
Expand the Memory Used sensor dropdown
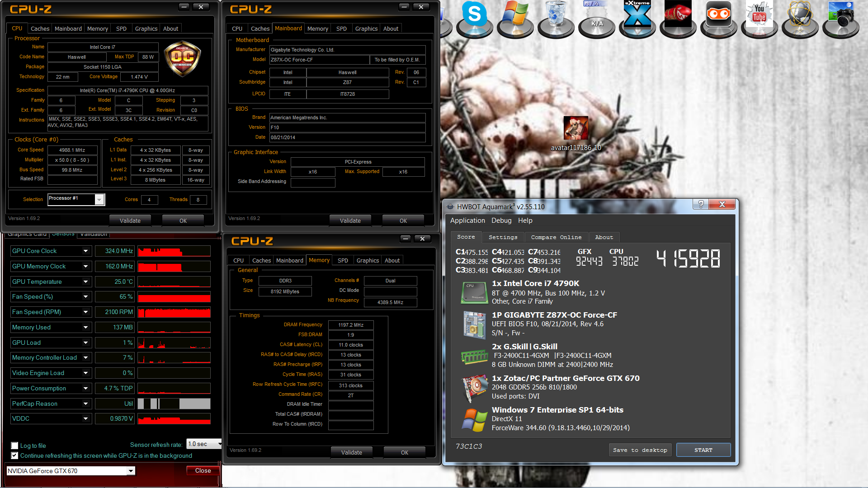[85, 328]
